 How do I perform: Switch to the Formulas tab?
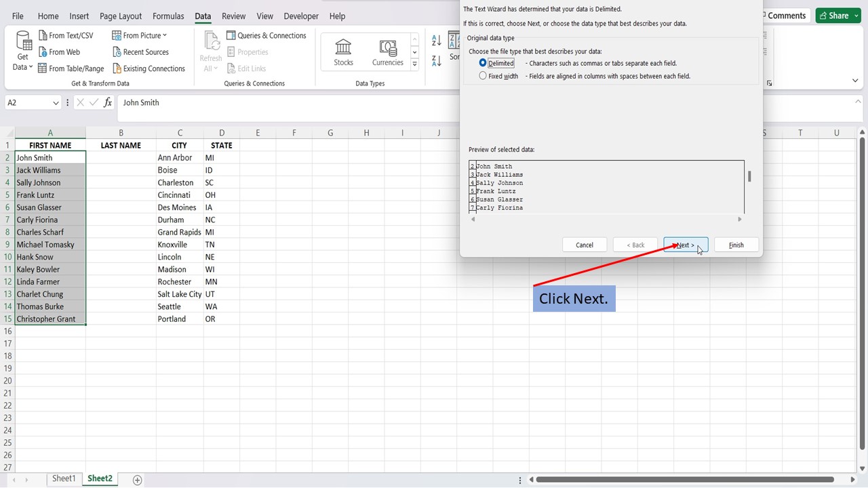pyautogui.click(x=168, y=16)
